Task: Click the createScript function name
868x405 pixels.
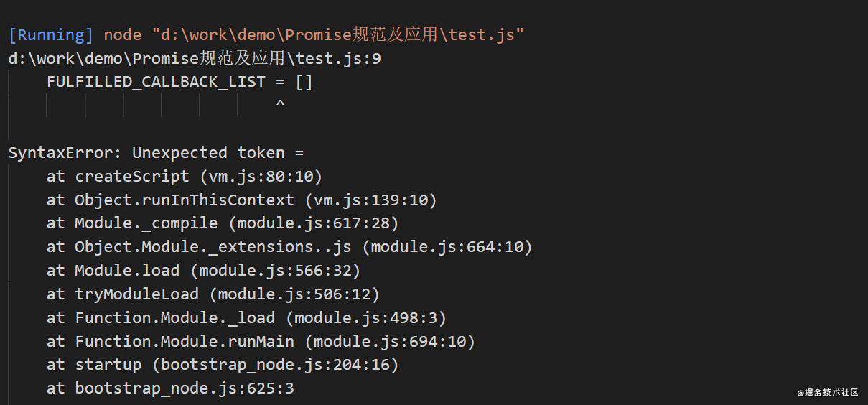Action: point(132,177)
